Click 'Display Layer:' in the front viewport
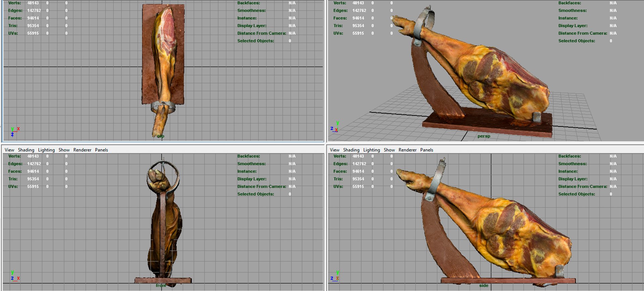 click(252, 179)
